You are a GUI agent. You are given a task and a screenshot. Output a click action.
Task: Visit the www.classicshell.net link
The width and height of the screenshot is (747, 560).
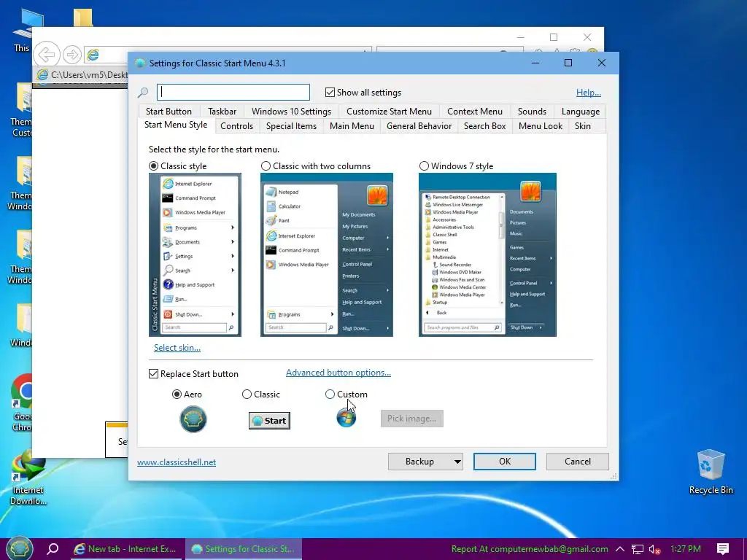coord(177,462)
